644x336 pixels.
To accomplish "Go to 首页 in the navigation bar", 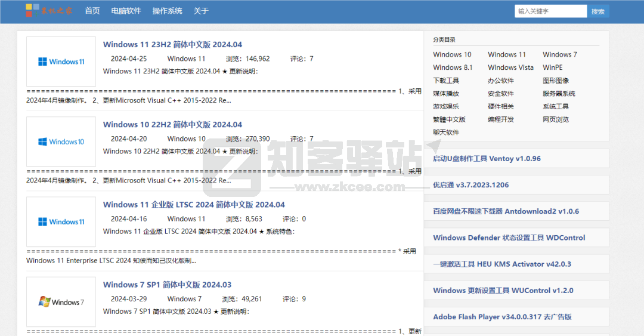I will click(x=92, y=11).
